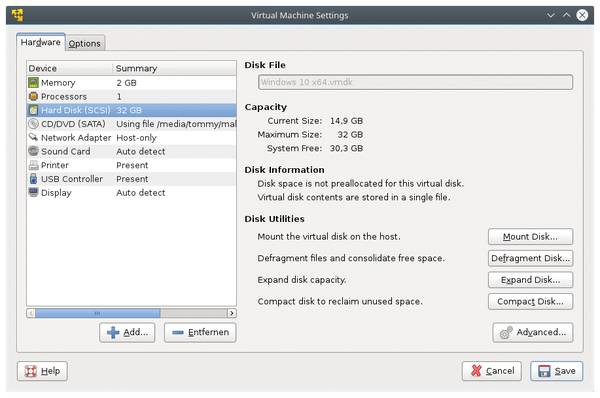The height and width of the screenshot is (398, 600).
Task: Click the "14,9 GB" current size value
Action: coord(346,121)
